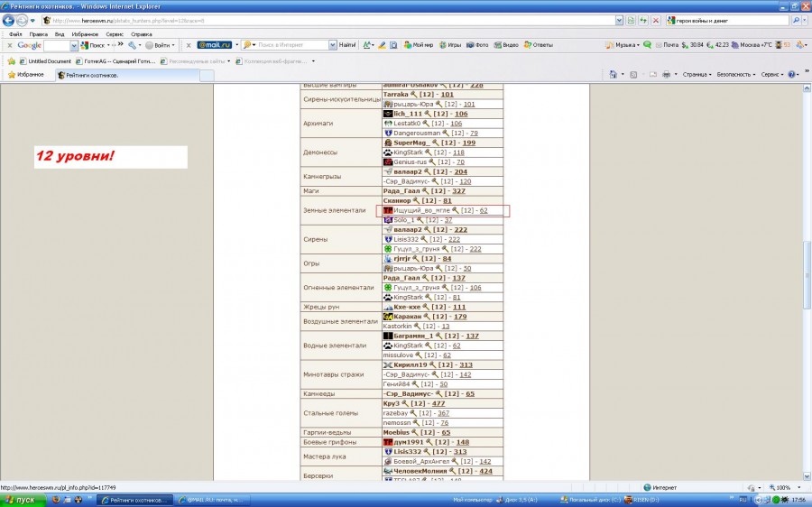Click the green chat bubble agent icon
Screen dimensions: 812x507
click(x=647, y=45)
